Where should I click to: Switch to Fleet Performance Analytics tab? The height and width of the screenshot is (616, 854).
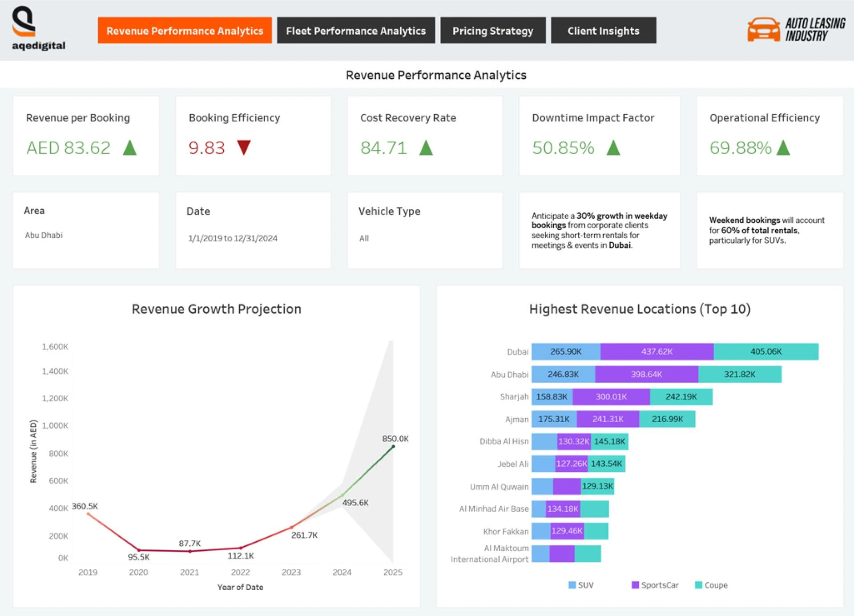[x=355, y=31]
